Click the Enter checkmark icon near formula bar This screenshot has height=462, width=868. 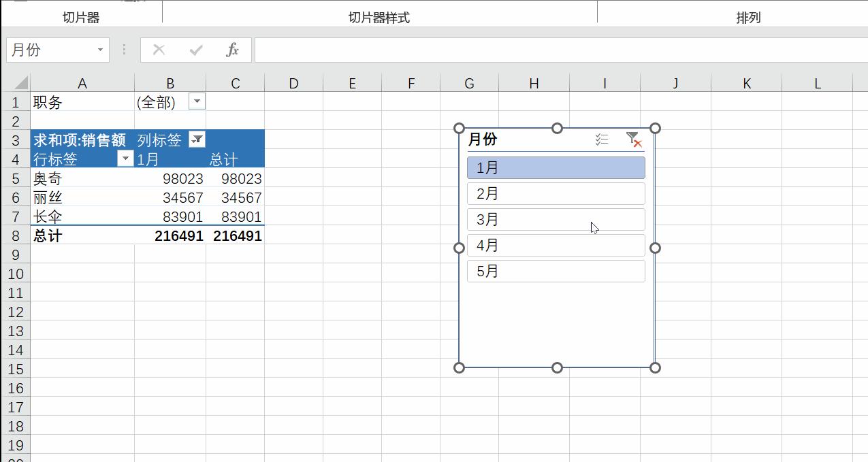[196, 49]
